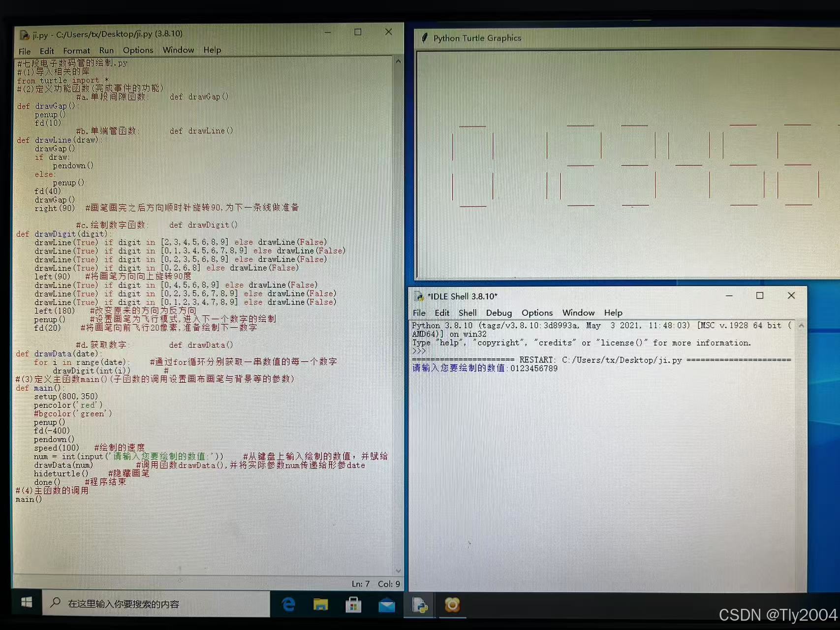Screen dimensions: 840x630
Task: Open File menu in IDLE Shell
Action: pos(419,313)
